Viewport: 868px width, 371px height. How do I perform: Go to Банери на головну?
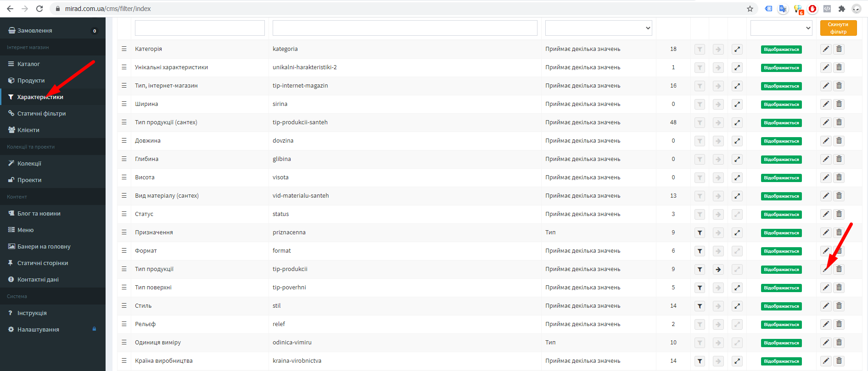53,246
